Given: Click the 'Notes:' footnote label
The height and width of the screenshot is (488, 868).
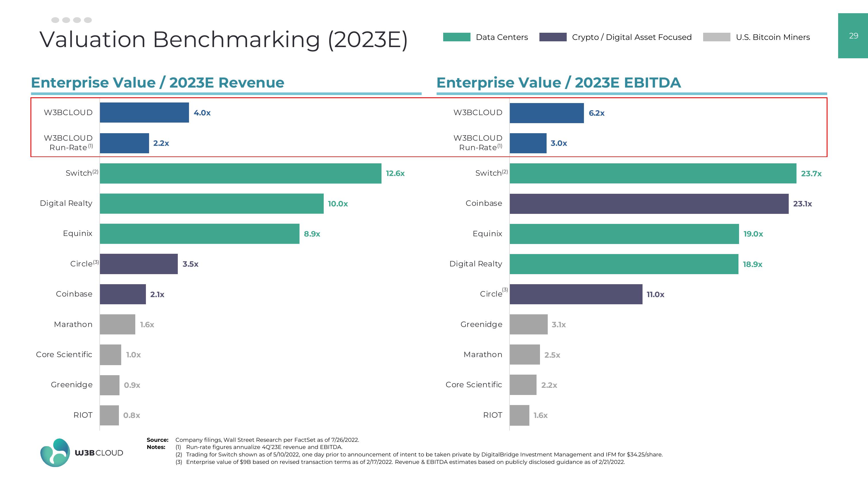Looking at the screenshot, I should (x=156, y=447).
